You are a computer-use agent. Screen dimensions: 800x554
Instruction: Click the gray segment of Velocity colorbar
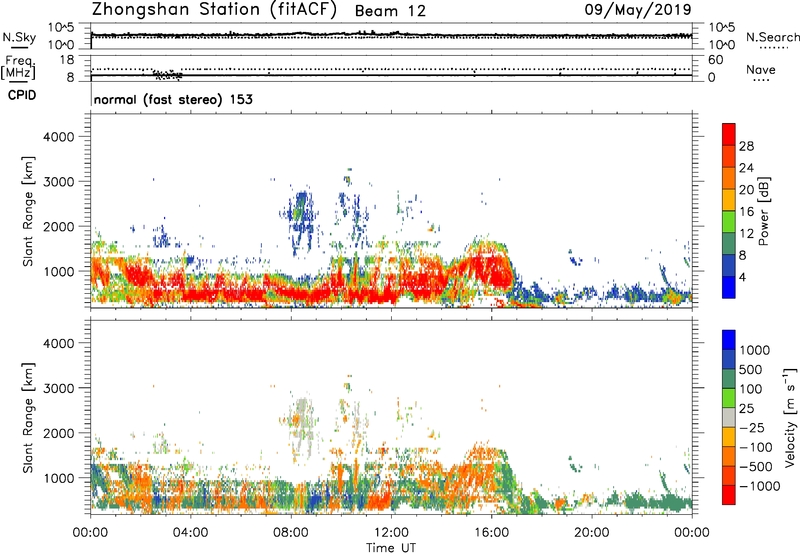pos(729,417)
